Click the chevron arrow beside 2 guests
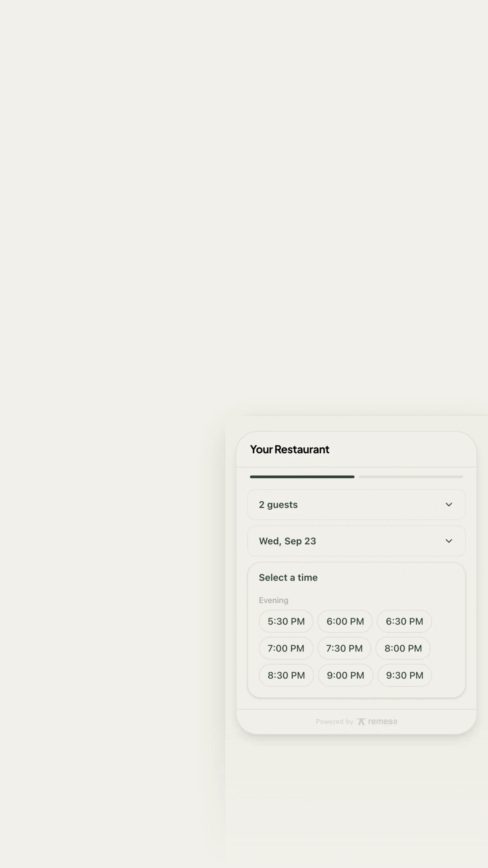This screenshot has height=868, width=488. tap(449, 505)
